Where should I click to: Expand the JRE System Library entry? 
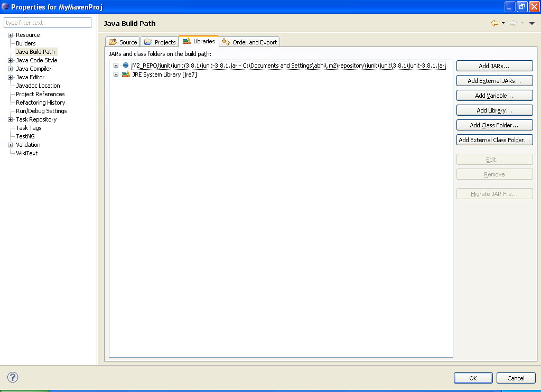116,74
